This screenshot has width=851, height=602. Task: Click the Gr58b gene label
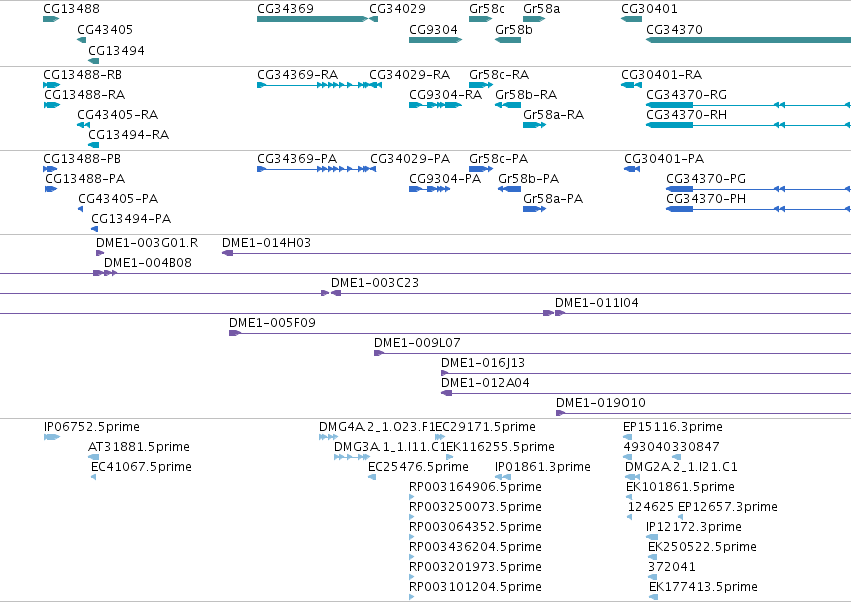(x=513, y=29)
